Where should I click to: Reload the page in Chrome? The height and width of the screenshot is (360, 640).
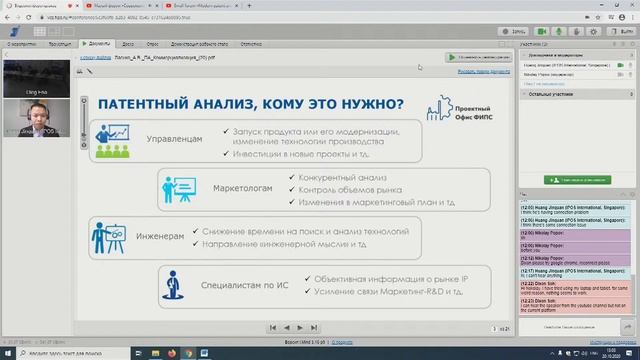pyautogui.click(x=29, y=18)
